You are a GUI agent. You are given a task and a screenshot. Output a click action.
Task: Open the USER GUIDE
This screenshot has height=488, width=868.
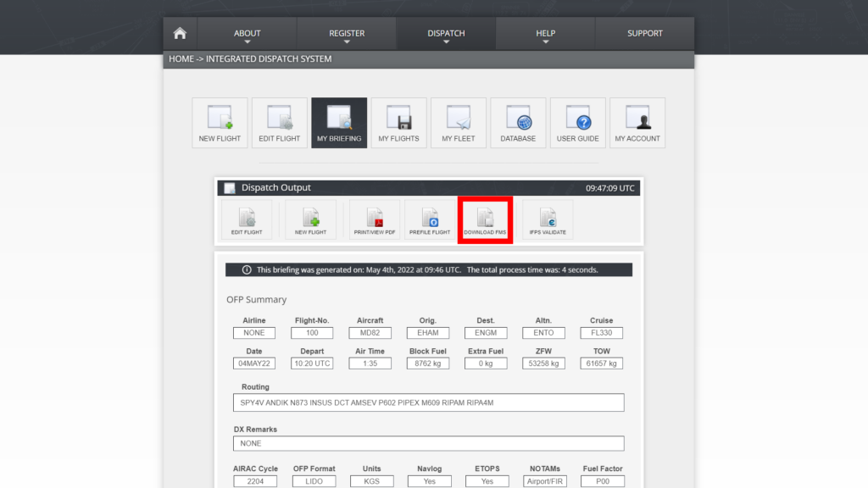pyautogui.click(x=577, y=122)
